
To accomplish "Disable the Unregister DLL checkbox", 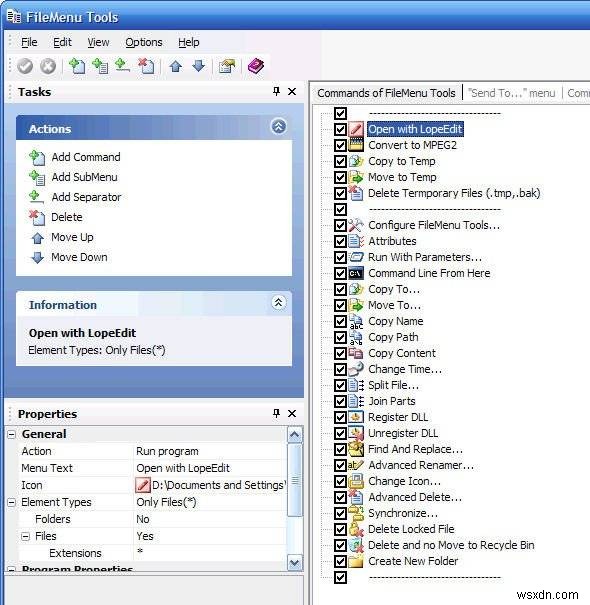I will pyautogui.click(x=340, y=433).
